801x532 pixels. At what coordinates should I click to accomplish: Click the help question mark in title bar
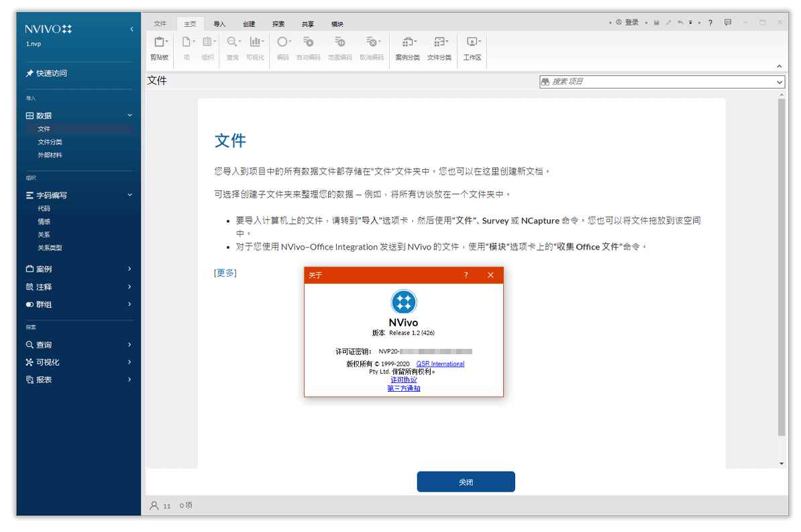point(710,23)
